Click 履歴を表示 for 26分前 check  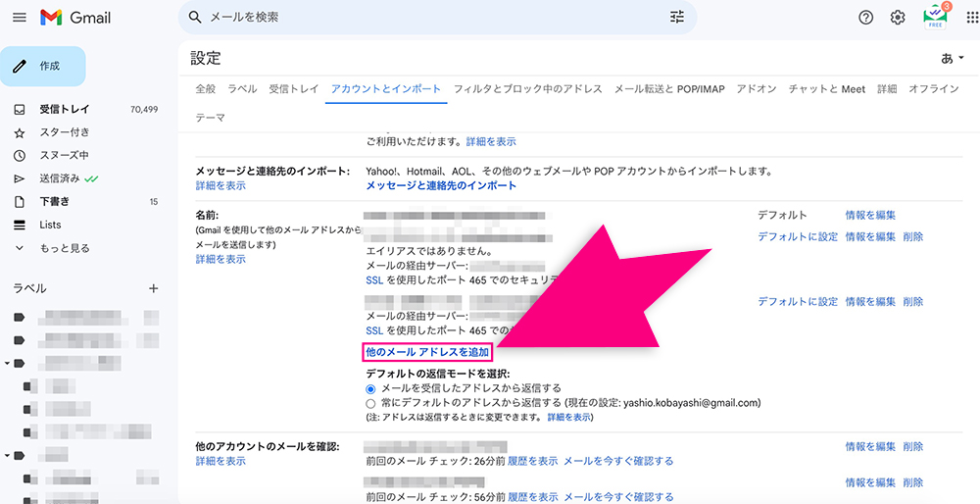(x=533, y=461)
